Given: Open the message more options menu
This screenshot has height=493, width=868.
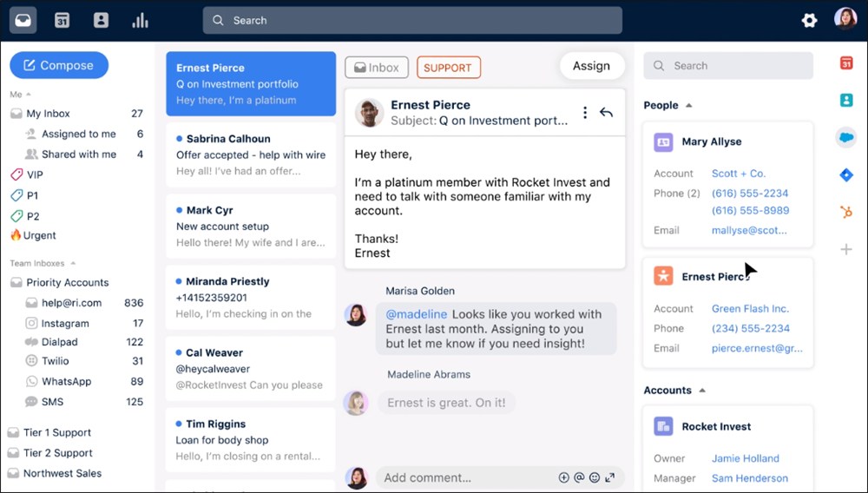Looking at the screenshot, I should 584,112.
